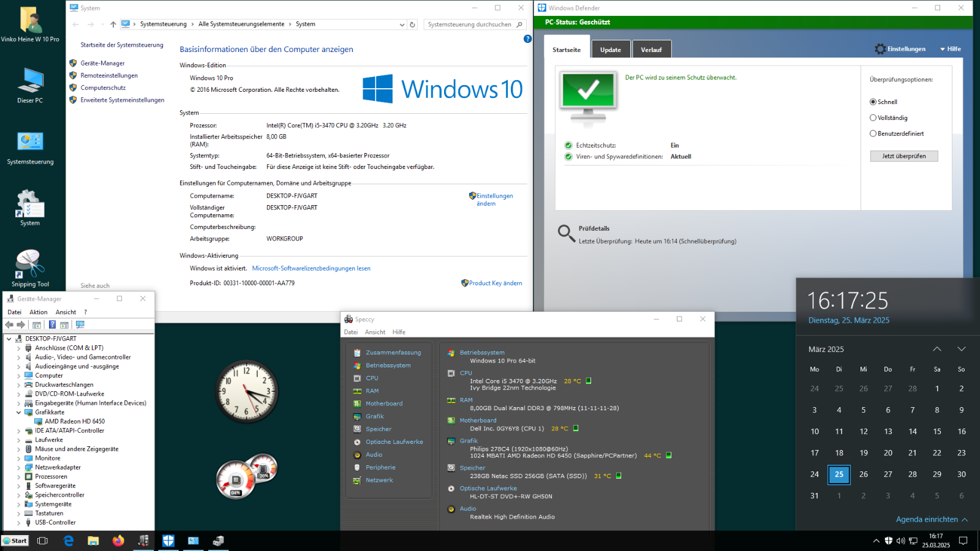Select AMD Radeon HD 6450 device

coord(74,422)
